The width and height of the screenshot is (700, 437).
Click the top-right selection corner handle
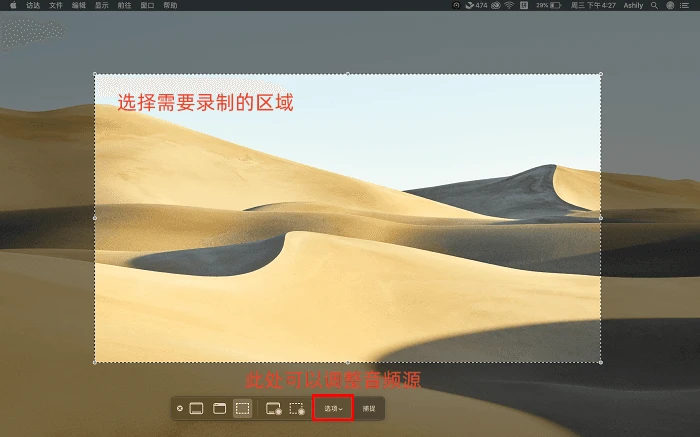600,74
